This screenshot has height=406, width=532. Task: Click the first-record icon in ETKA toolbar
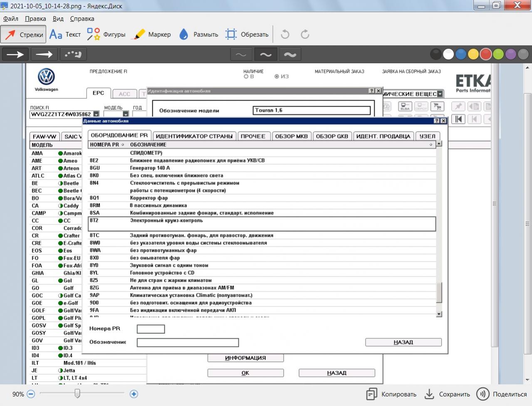click(458, 119)
